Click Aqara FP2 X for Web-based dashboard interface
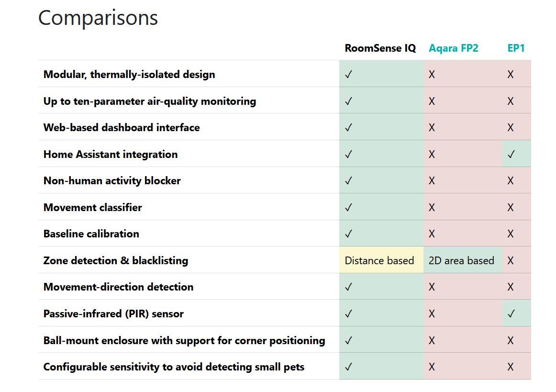Viewport: 556px width, 392px height. (x=432, y=127)
